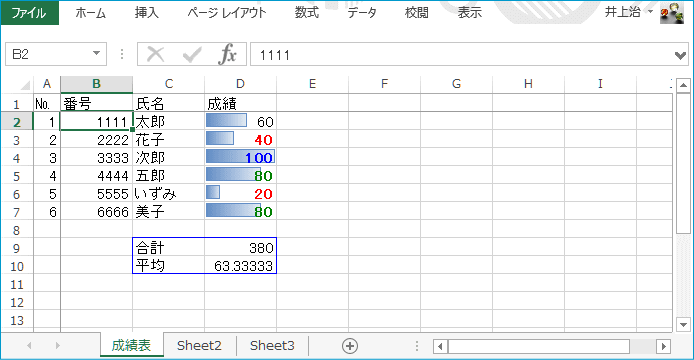694x360 pixels.
Task: Open the Insert Function fx icon
Action: (x=227, y=54)
